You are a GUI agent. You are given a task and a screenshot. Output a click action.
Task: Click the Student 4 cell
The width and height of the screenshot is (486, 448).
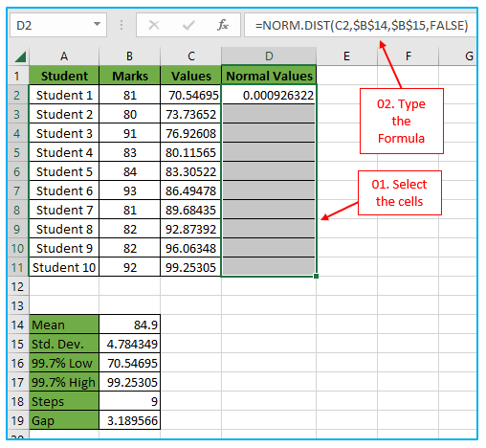pos(64,152)
